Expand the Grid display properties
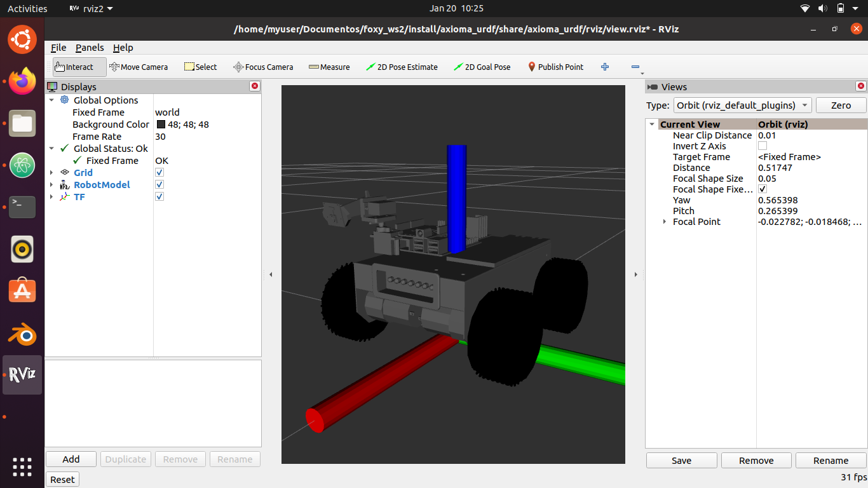The height and width of the screenshot is (488, 868). click(51, 173)
